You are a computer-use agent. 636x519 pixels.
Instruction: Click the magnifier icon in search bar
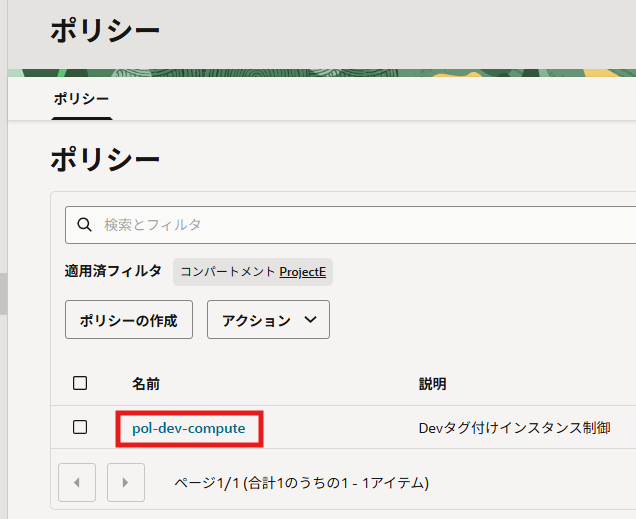click(85, 225)
